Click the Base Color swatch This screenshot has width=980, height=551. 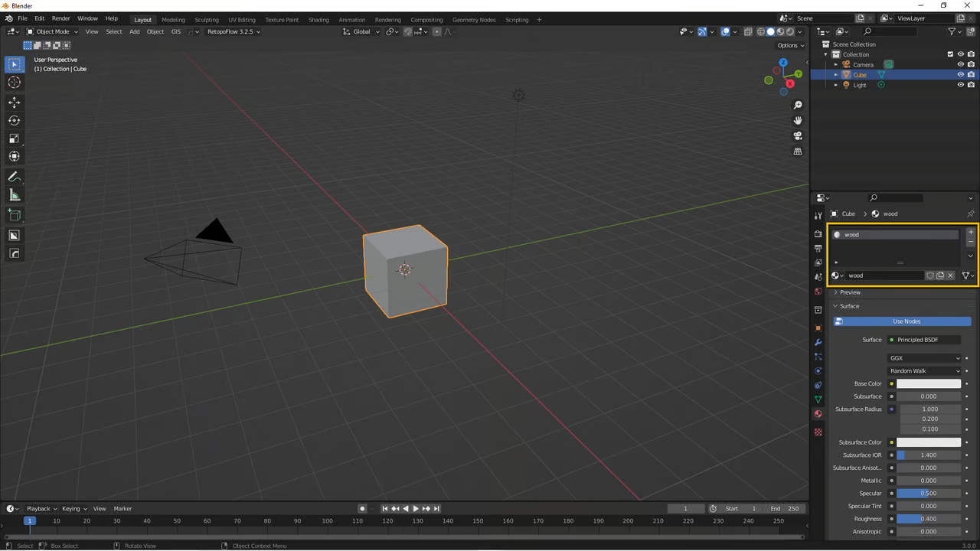click(928, 383)
